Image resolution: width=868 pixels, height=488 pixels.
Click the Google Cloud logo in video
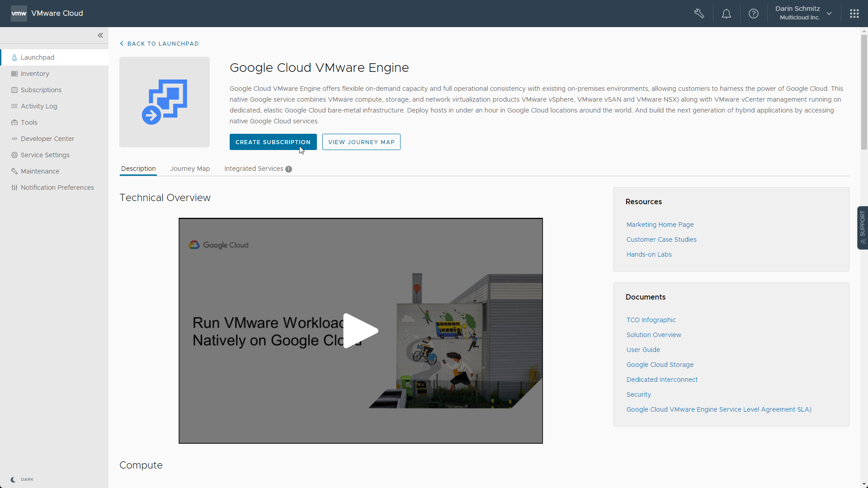219,245
